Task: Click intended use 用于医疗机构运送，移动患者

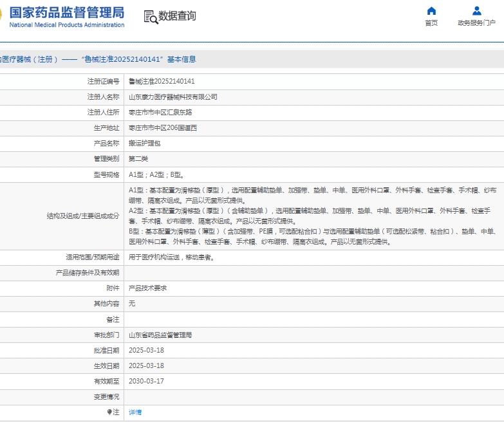Action: pyautogui.click(x=171, y=257)
